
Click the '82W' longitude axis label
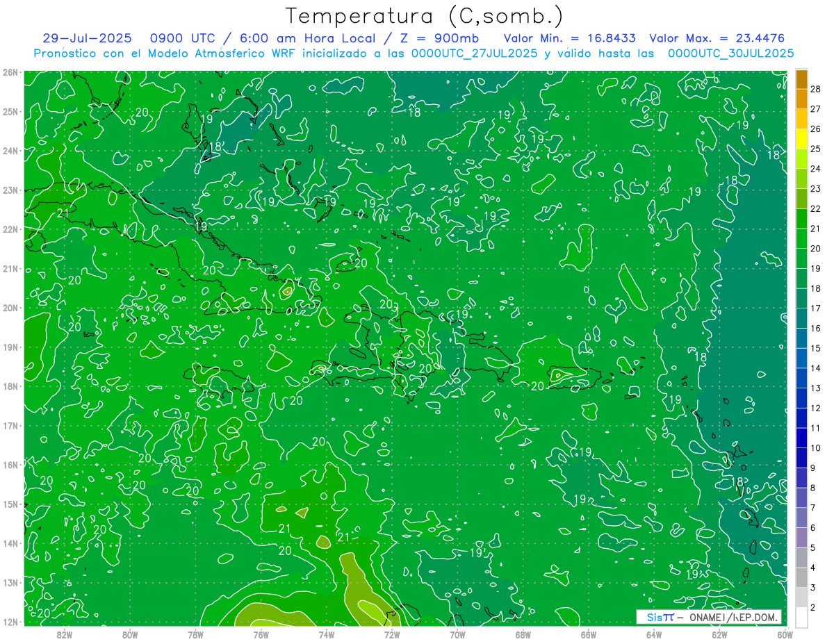(x=64, y=634)
